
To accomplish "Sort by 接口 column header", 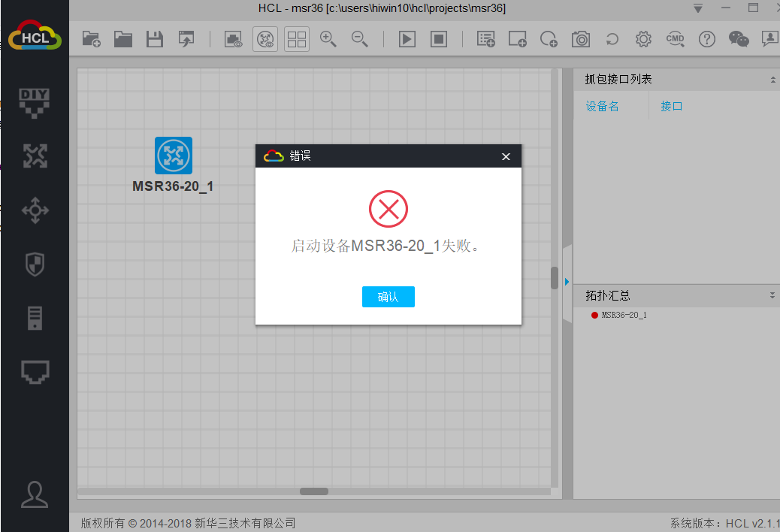I will [x=671, y=107].
